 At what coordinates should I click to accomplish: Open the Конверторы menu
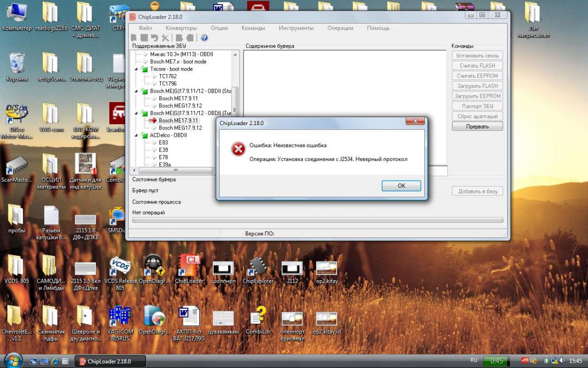181,28
